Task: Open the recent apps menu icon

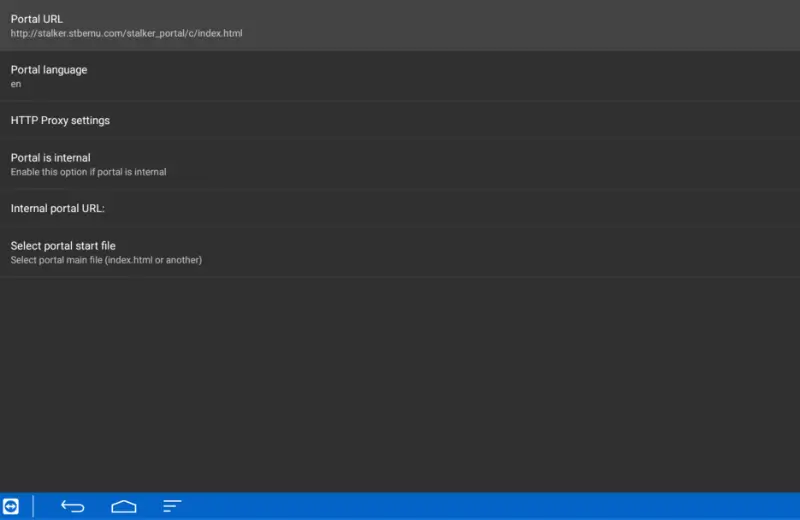Action: tap(173, 506)
